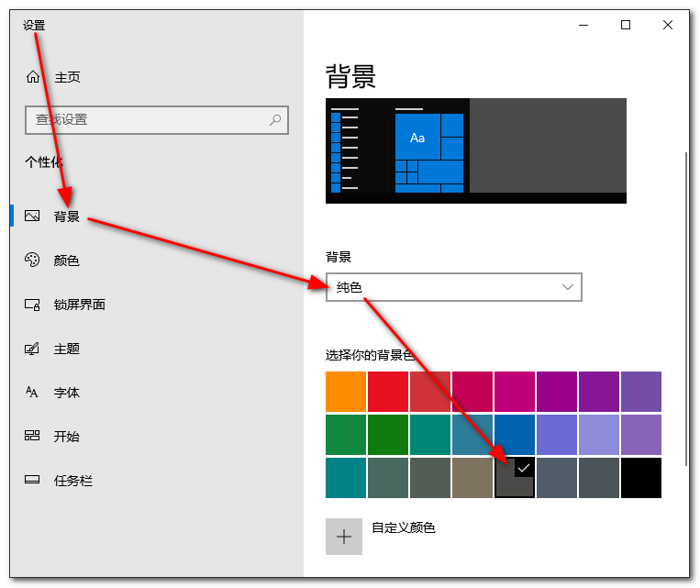Click the Themes brush icon
Image resolution: width=700 pixels, height=588 pixels.
[32, 349]
